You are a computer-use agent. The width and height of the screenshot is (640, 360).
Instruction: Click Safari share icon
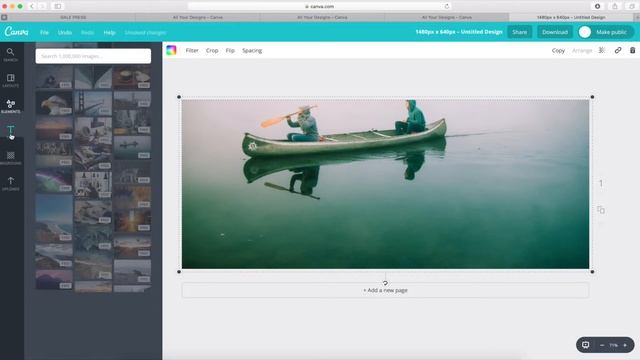pyautogui.click(x=615, y=6)
